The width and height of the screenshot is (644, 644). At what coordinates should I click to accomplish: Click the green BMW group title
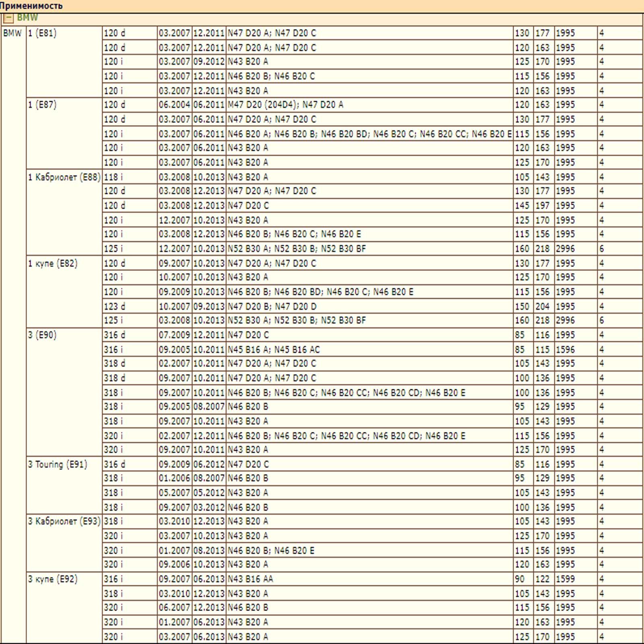pos(27,18)
